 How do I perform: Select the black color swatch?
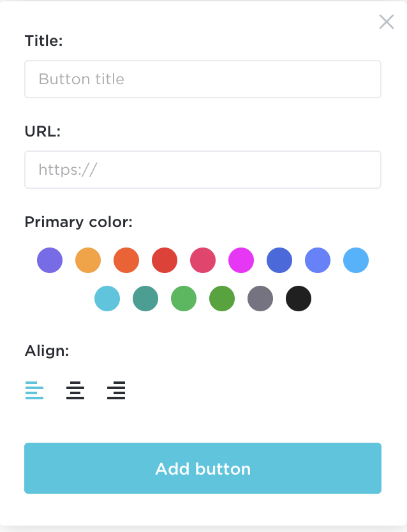[x=299, y=299]
